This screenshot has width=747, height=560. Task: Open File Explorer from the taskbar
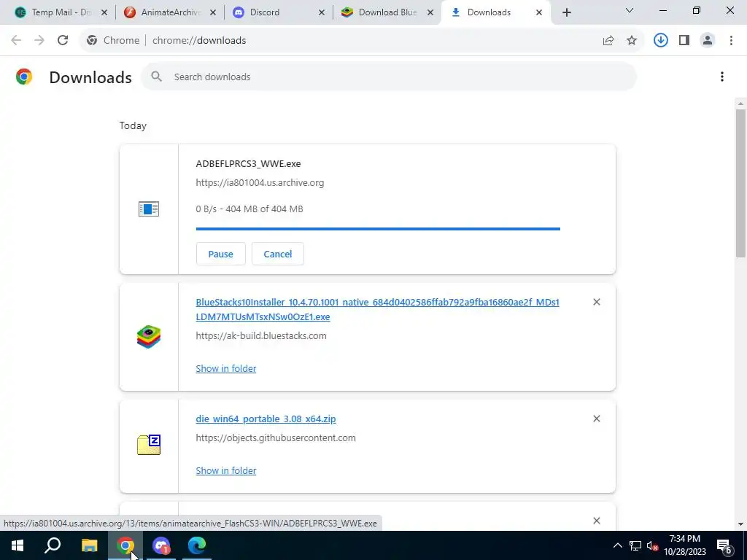pos(89,545)
